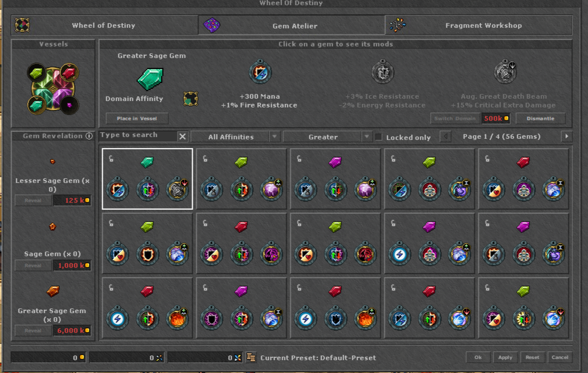Click Reveal next to the 6,000 k price
This screenshot has height=373, width=588.
(x=33, y=331)
